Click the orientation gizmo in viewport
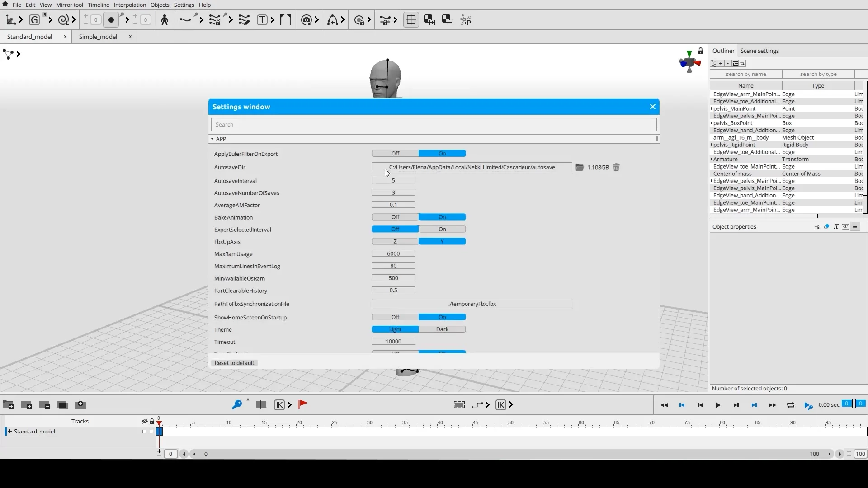This screenshot has width=868, height=488. coord(689,62)
